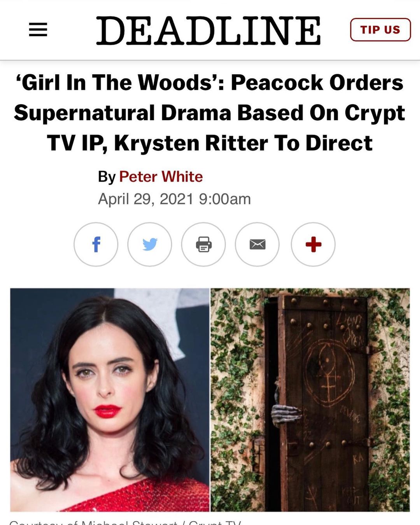This screenshot has height=525, width=420.
Task: Select the April 29, 2021 timestamp
Action: pos(174,199)
